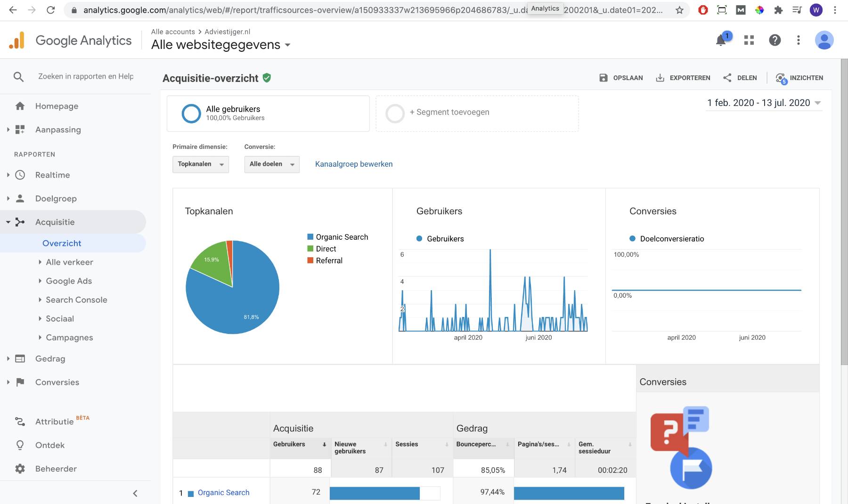Open Chrome three-dot menu

pyautogui.click(x=835, y=10)
